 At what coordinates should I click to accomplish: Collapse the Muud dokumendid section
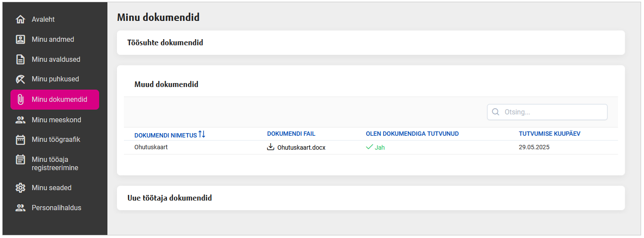pos(166,84)
